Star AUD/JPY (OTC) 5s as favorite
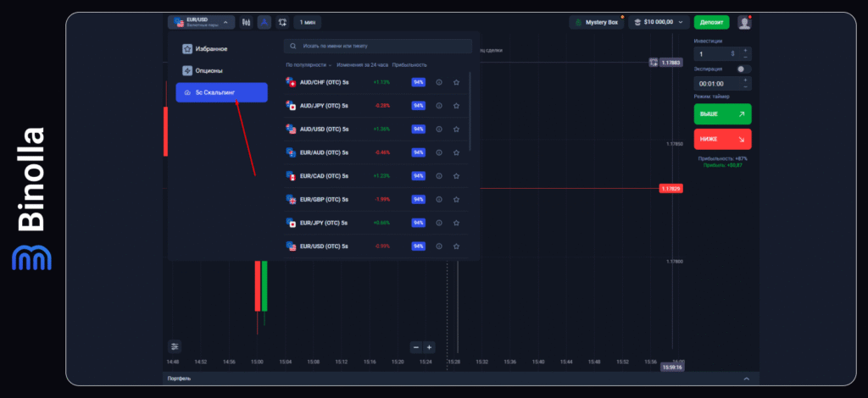This screenshot has height=398, width=868. tap(456, 106)
